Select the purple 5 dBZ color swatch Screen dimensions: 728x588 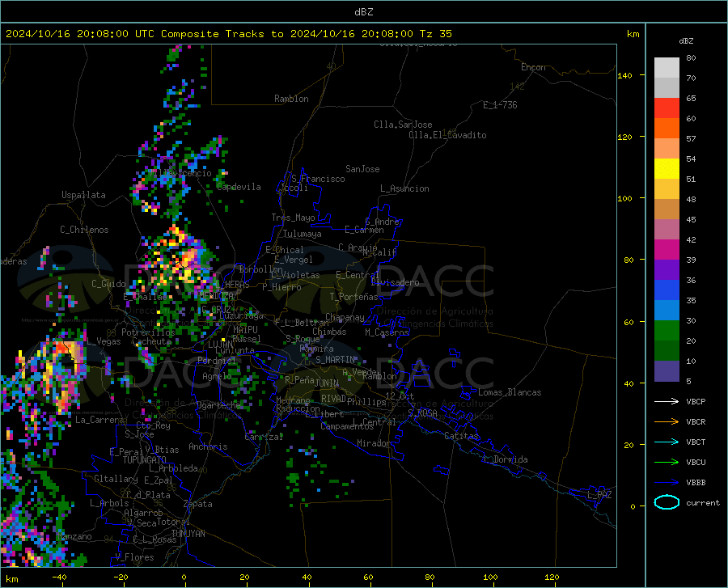click(667, 370)
